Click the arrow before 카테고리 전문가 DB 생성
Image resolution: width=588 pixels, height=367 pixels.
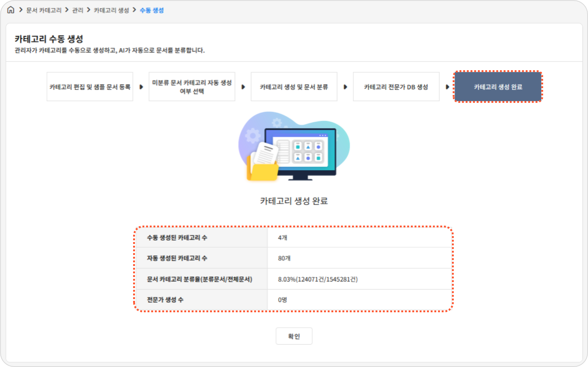(345, 87)
